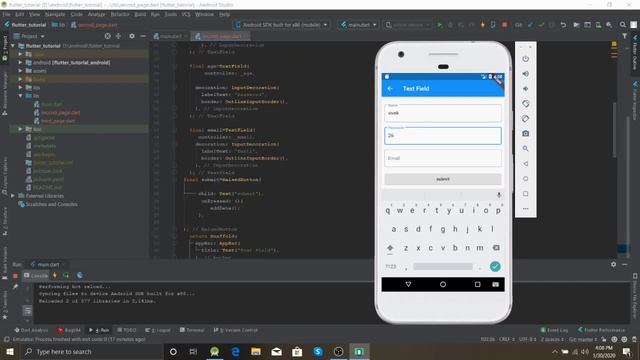This screenshot has width=640, height=360.
Task: Tap the keyboard backspace key
Action: click(496, 248)
